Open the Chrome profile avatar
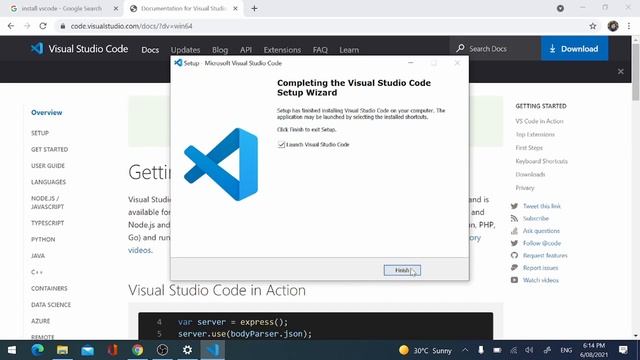Viewport: 640px width, 360px height. click(x=613, y=26)
